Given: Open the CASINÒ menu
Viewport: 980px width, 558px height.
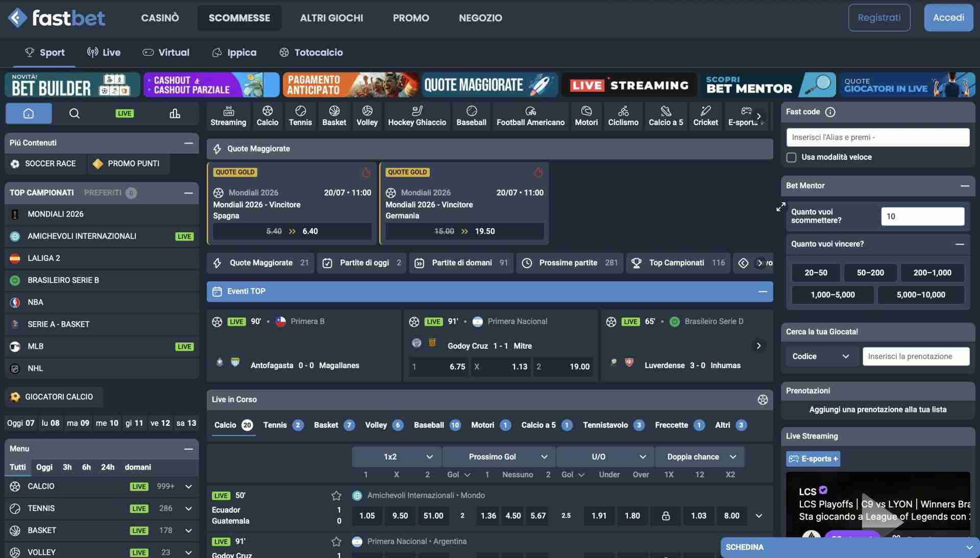Looking at the screenshot, I should (160, 18).
